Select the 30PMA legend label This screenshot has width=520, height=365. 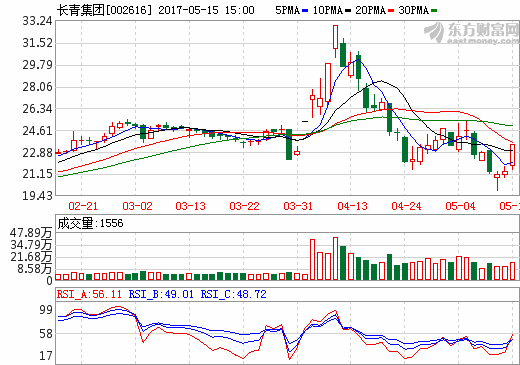click(413, 10)
